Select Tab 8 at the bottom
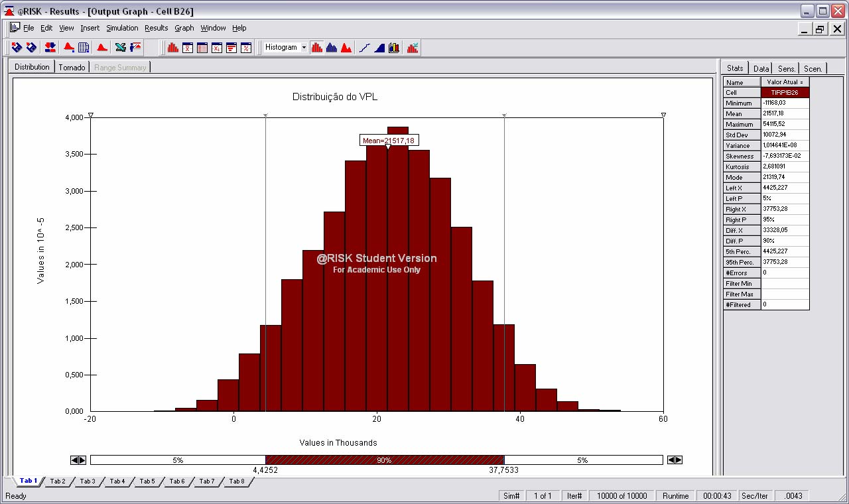Image resolution: width=849 pixels, height=504 pixels. click(x=237, y=481)
